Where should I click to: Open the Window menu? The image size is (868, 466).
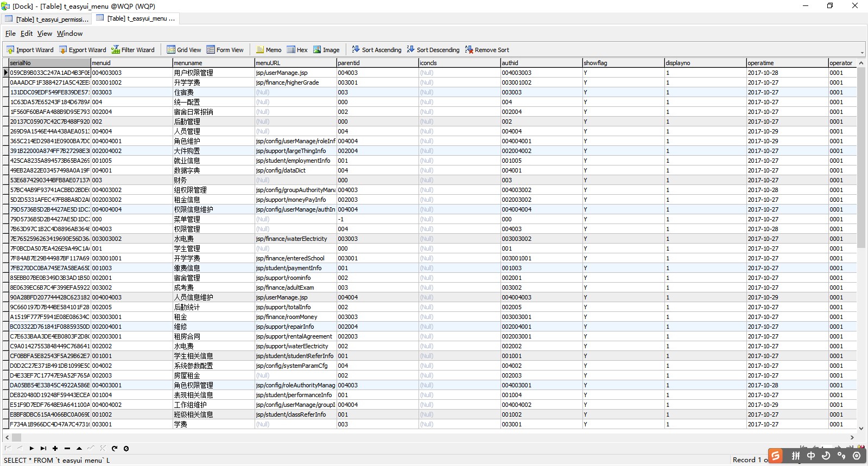[x=70, y=34]
